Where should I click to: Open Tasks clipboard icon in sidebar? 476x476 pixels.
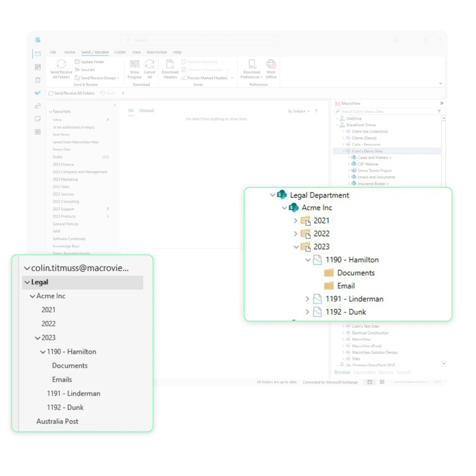pos(38,80)
